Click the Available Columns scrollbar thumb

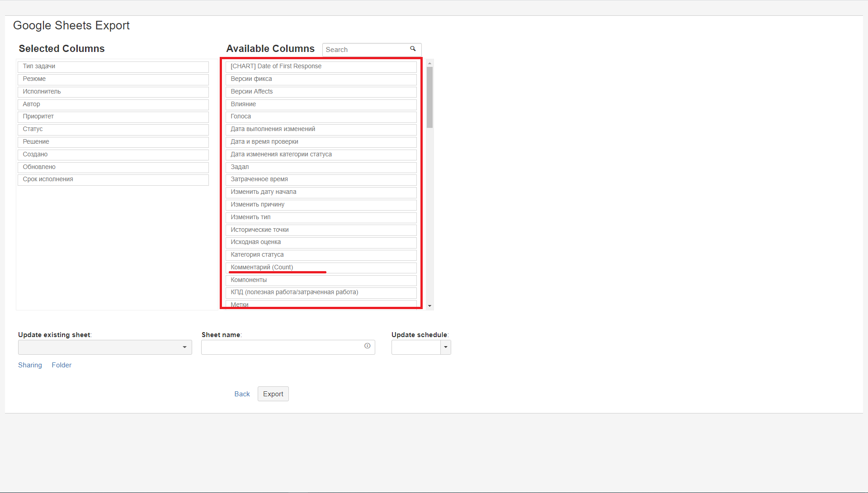(x=429, y=97)
